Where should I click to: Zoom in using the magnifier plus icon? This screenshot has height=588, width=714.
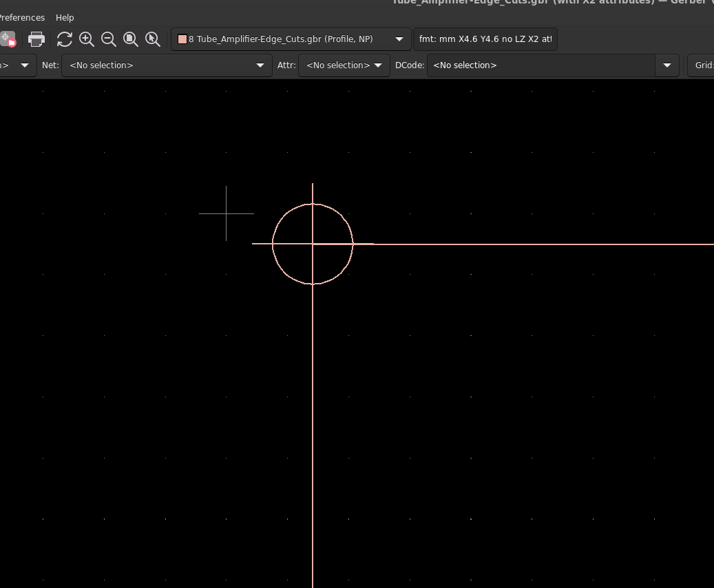(x=87, y=39)
